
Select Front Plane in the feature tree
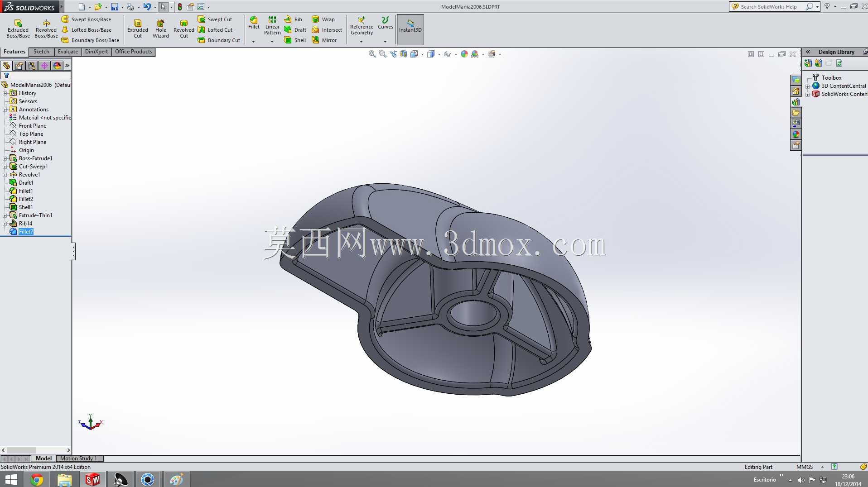click(x=33, y=126)
